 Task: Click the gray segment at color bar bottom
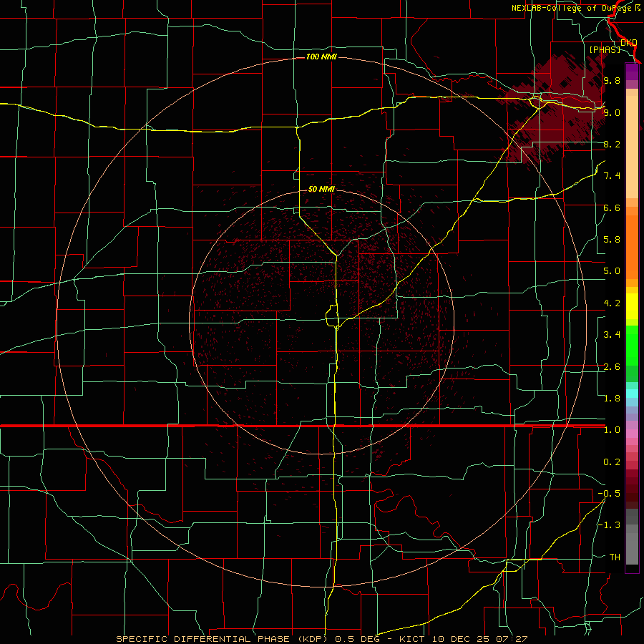pyautogui.click(x=632, y=548)
